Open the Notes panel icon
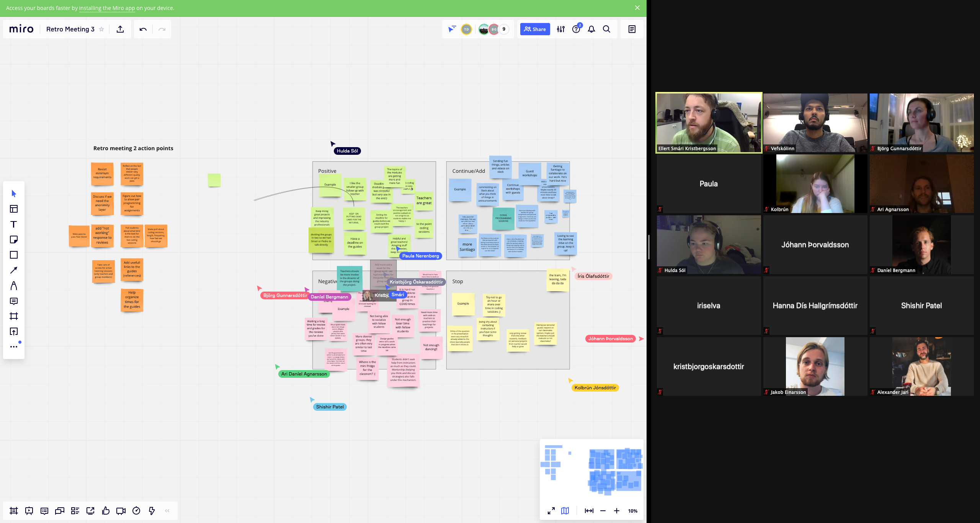Screen dimensions: 980x523 632,29
